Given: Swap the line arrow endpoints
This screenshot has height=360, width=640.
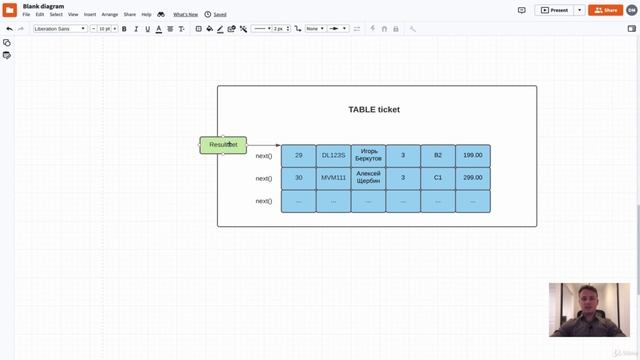Looking at the screenshot, I should [x=357, y=29].
